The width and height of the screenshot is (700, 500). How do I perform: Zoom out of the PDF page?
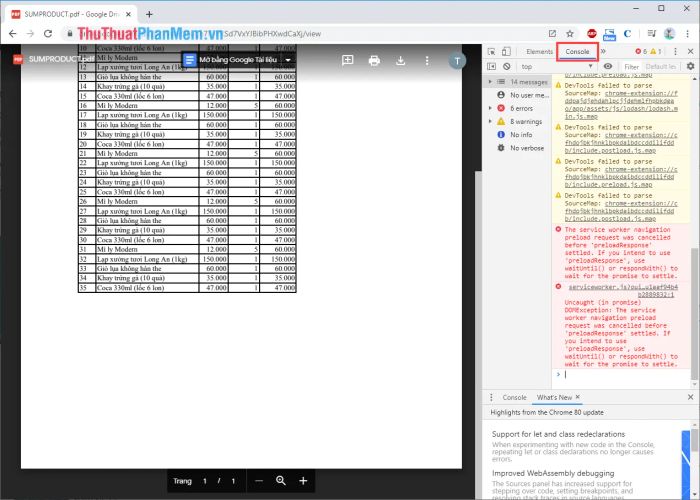click(x=259, y=481)
